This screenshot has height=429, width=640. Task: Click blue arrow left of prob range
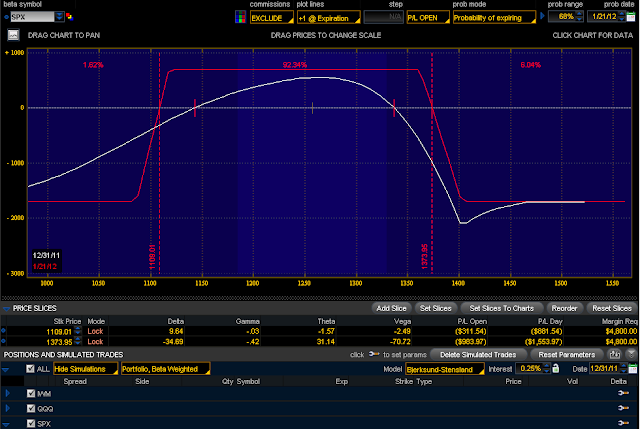542,16
